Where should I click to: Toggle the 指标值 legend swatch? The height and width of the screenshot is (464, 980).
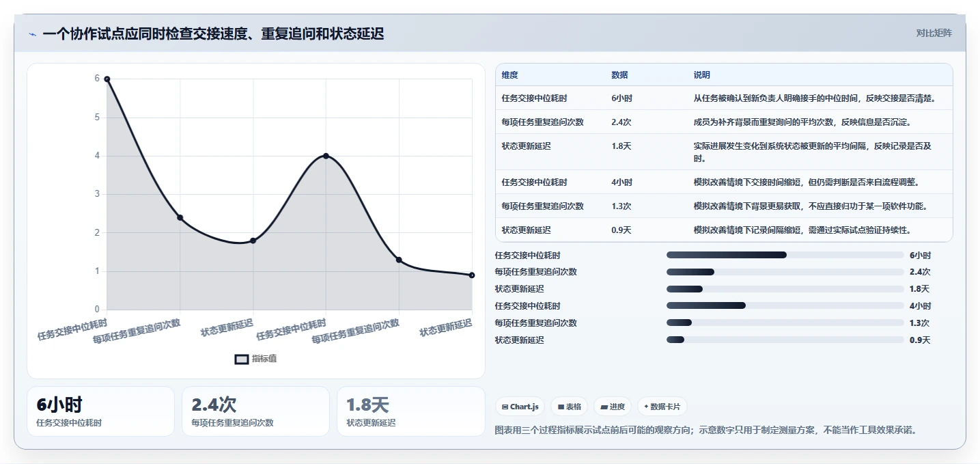point(242,359)
